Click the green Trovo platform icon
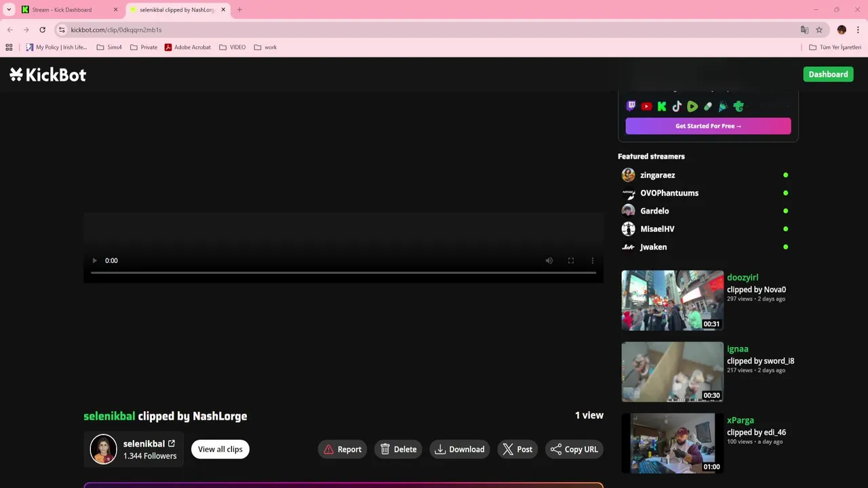The height and width of the screenshot is (488, 868). (x=738, y=106)
